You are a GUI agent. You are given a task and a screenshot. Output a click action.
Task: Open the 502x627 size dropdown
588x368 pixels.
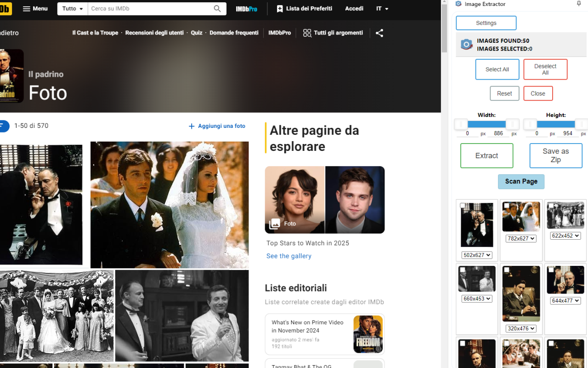pyautogui.click(x=477, y=255)
